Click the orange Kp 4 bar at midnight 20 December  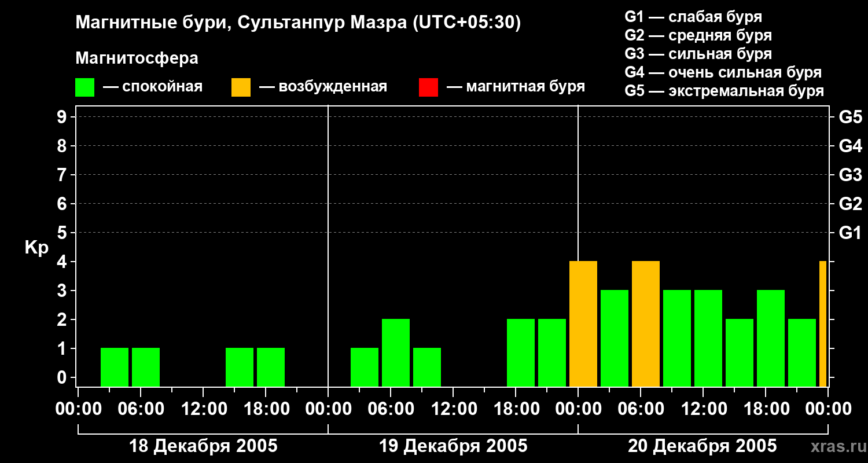coord(583,324)
